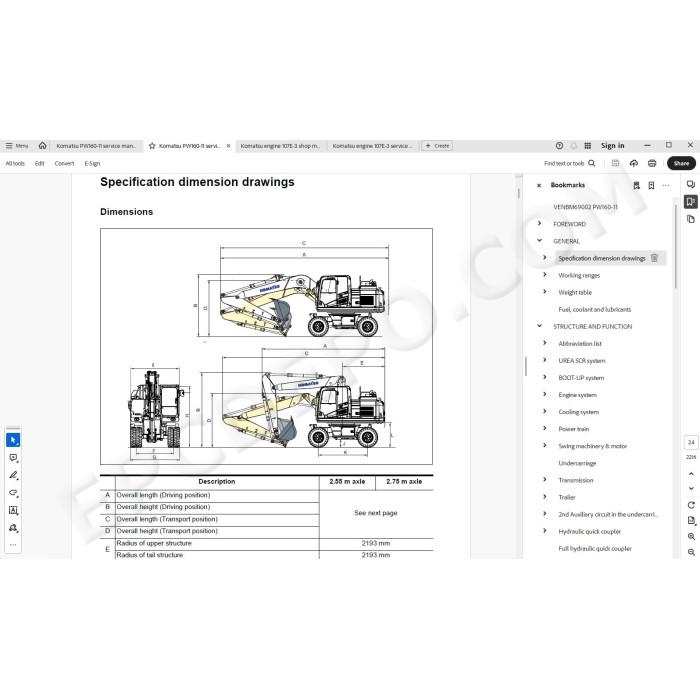Collapse the GENERAL bookmark section
The image size is (700, 700).
click(539, 240)
